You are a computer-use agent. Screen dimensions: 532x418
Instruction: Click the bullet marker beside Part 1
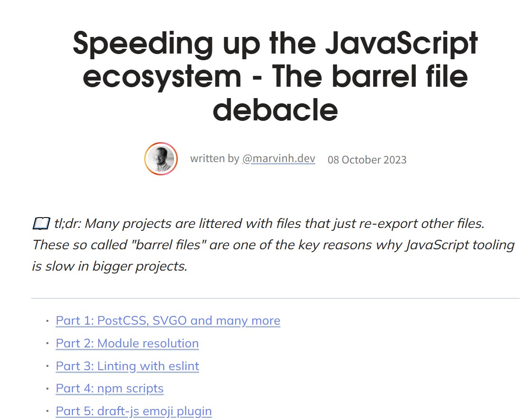(47, 321)
